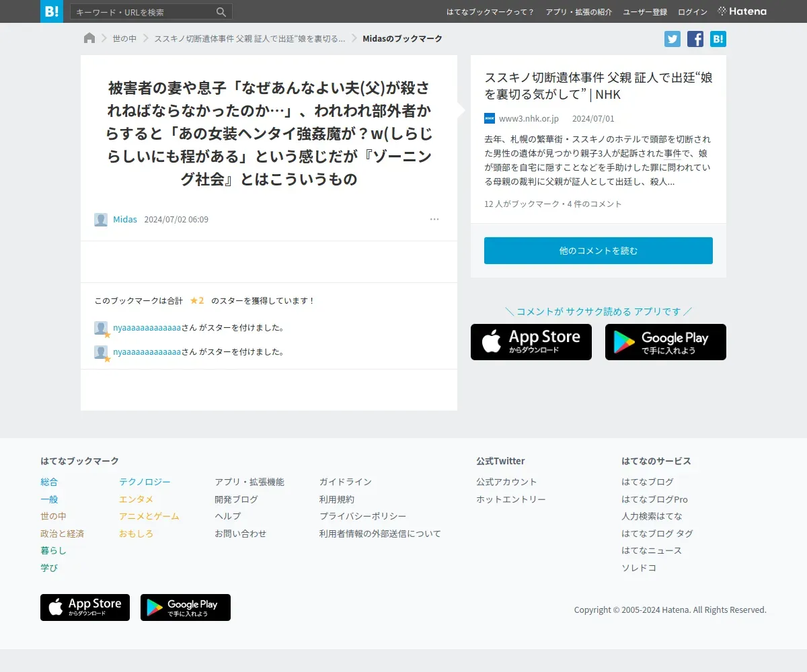Viewport: 807px width, 672px height.
Task: Click second nyaaaaaaaaaaaaaa username link
Action: (x=147, y=352)
